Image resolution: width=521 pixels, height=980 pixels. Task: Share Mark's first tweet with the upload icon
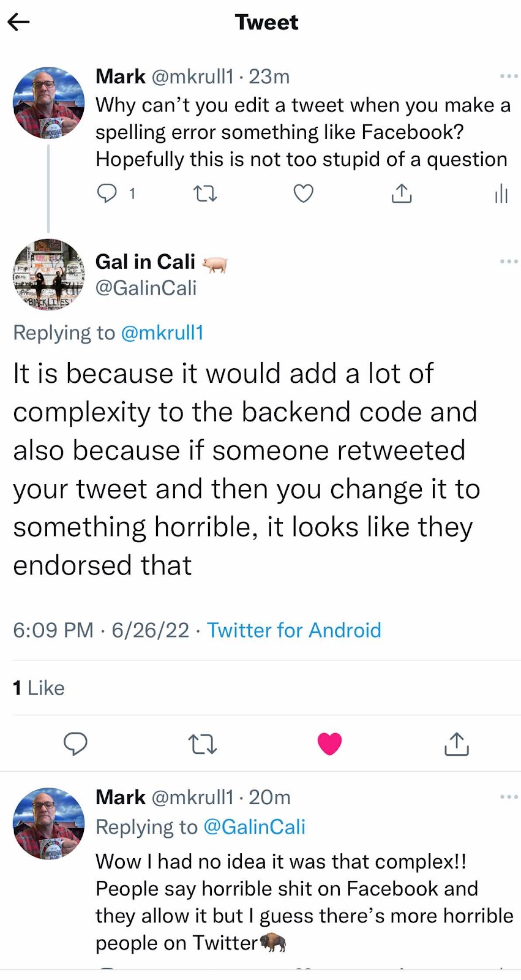402,194
